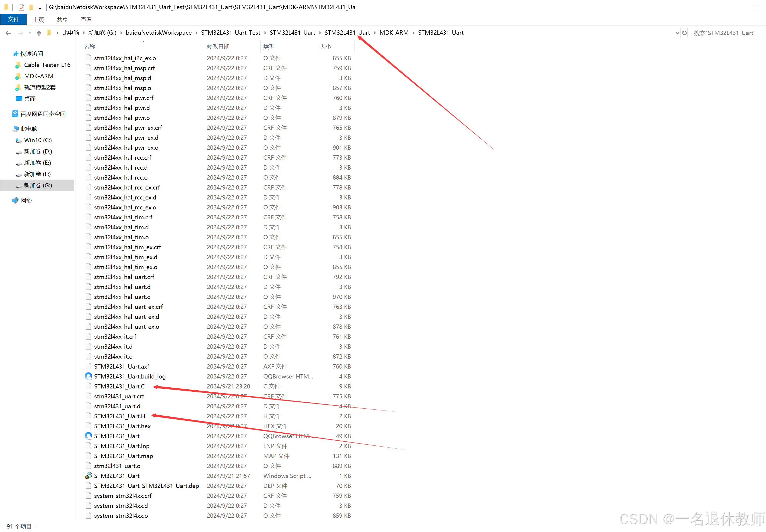
Task: Select the Win10 (C:) drive
Action: click(38, 140)
